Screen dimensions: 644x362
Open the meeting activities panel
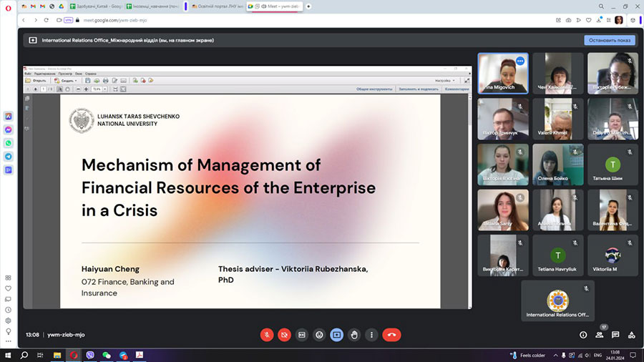point(631,334)
